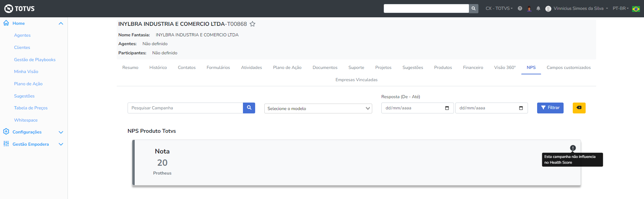The height and width of the screenshot is (199, 644).
Task: Open Plano de Ação in sidebar
Action: pyautogui.click(x=28, y=84)
